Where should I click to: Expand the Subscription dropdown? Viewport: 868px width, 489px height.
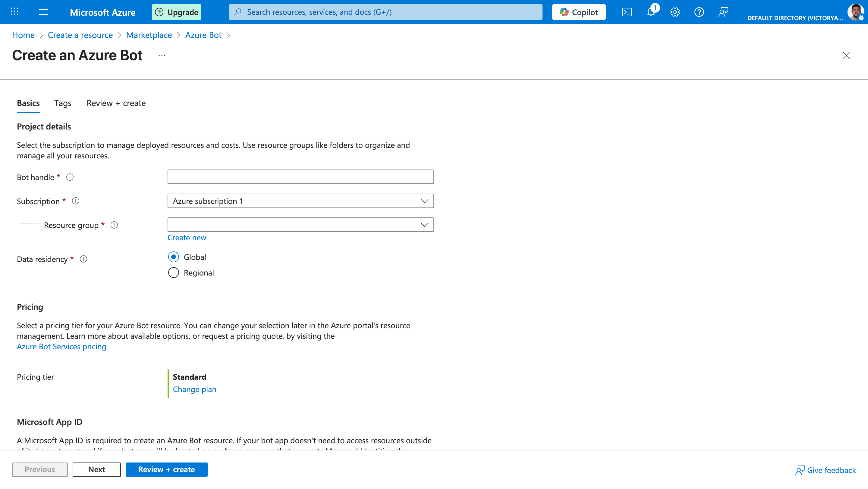[x=300, y=201]
